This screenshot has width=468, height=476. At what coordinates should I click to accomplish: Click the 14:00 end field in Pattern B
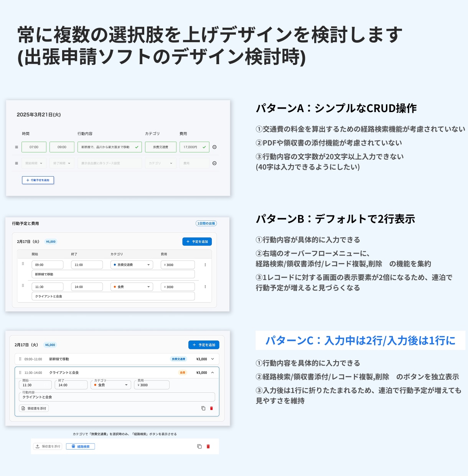click(87, 287)
